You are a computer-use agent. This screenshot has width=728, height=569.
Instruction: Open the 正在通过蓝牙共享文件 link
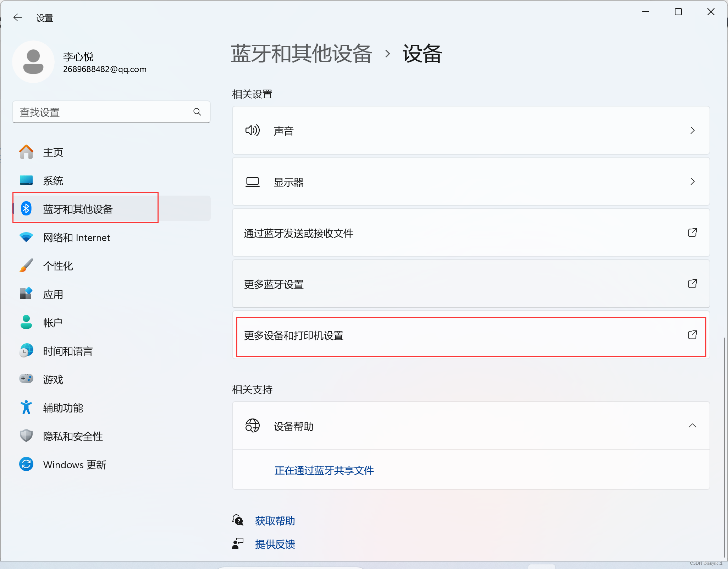[x=324, y=470]
